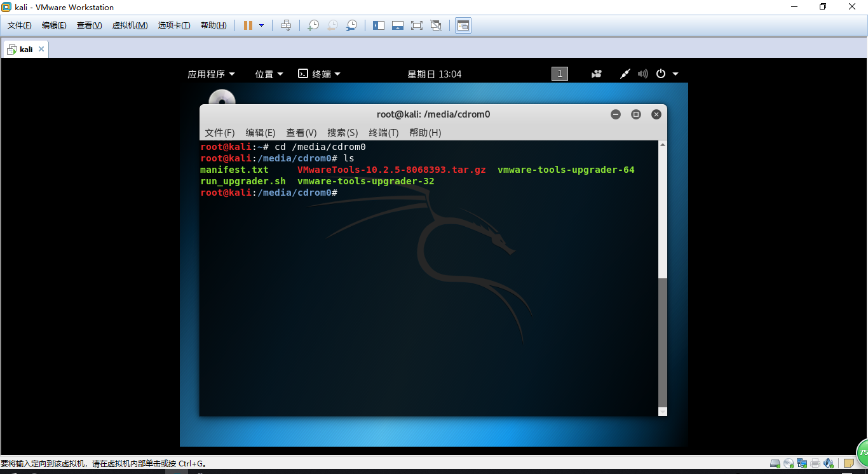The height and width of the screenshot is (474, 868).
Task: Close the root@kali terminal window
Action: click(x=656, y=114)
